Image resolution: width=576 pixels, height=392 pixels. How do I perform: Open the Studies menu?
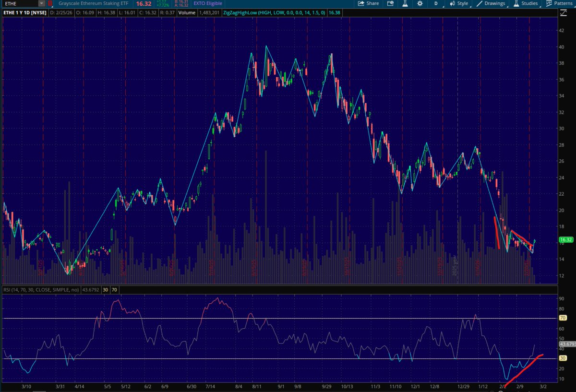(x=526, y=3)
